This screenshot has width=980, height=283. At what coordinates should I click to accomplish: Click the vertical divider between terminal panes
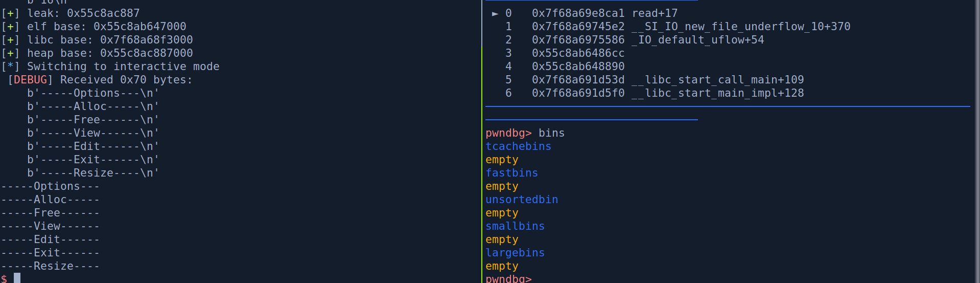tap(482, 154)
